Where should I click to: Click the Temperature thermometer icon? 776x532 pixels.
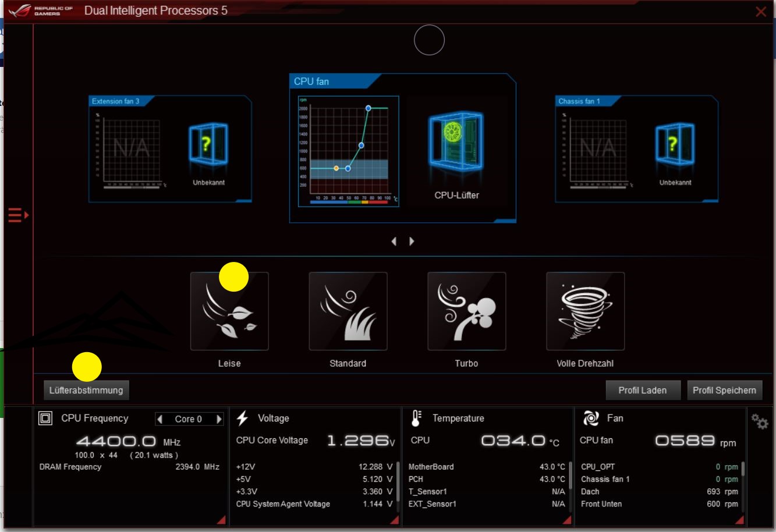tap(416, 418)
